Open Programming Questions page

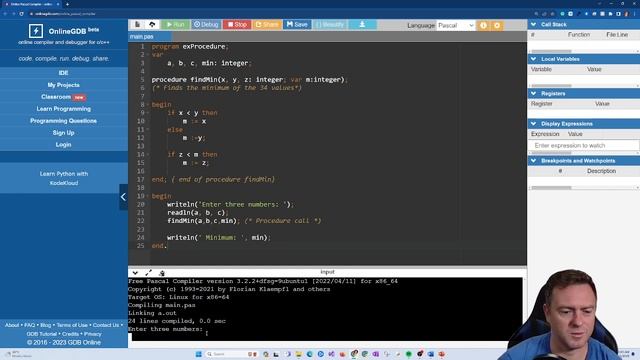[63, 121]
